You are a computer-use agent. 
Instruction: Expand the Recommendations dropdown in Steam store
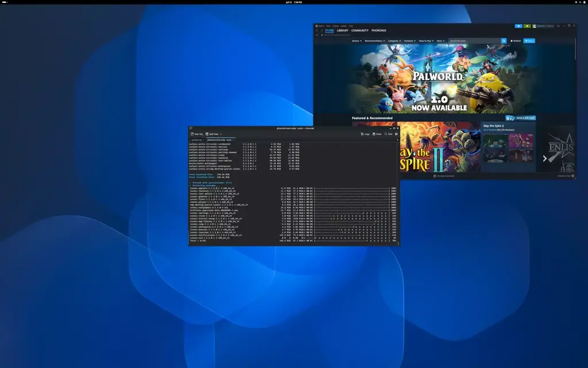375,41
